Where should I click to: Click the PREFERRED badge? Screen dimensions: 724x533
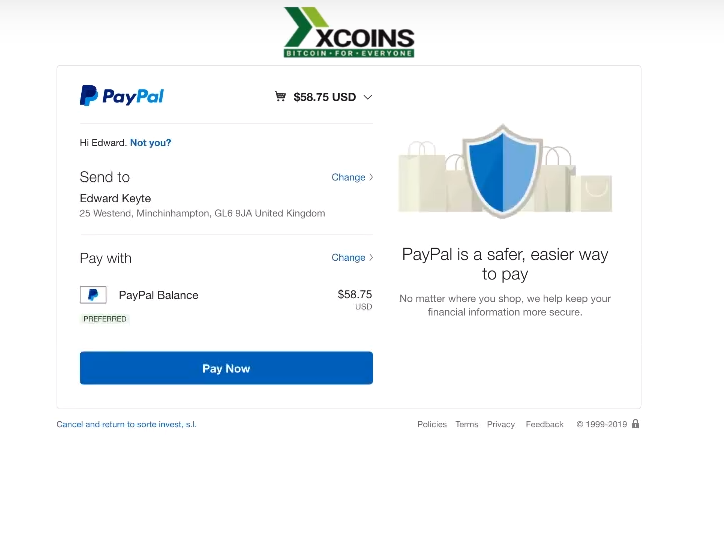point(105,319)
